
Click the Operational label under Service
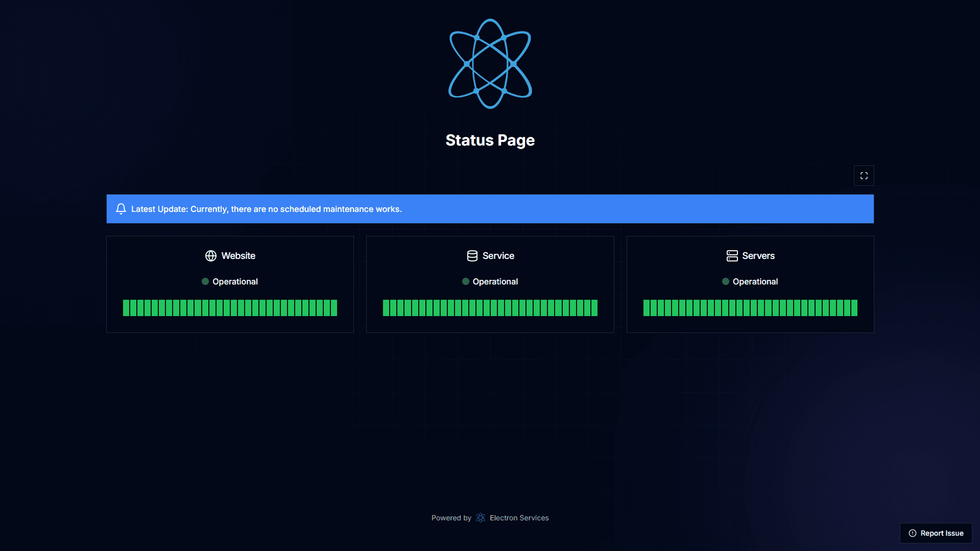[495, 281]
